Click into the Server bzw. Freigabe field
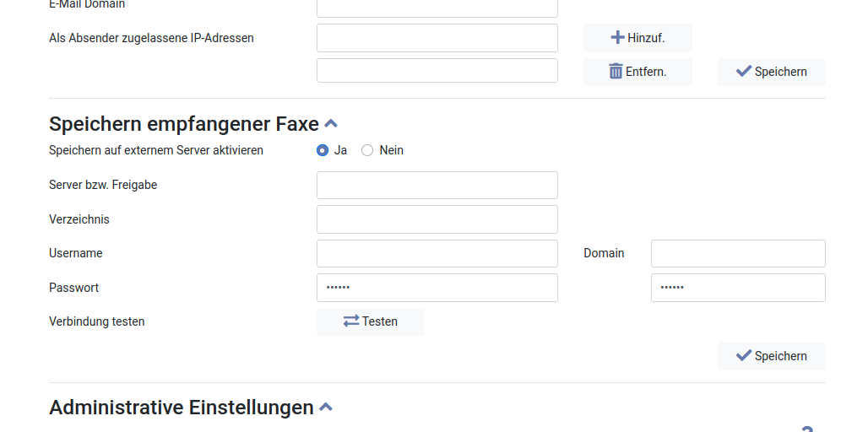This screenshot has height=432, width=868. click(437, 185)
